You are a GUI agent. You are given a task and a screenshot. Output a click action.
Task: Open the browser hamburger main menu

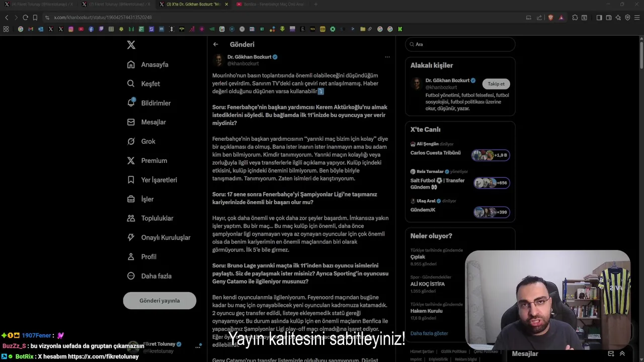pyautogui.click(x=637, y=17)
